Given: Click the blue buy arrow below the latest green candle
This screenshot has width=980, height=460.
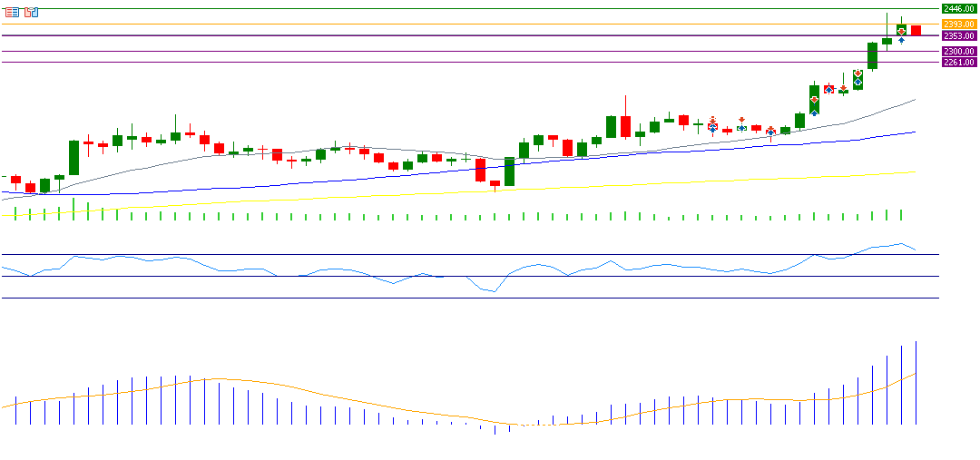Looking at the screenshot, I should 901,41.
